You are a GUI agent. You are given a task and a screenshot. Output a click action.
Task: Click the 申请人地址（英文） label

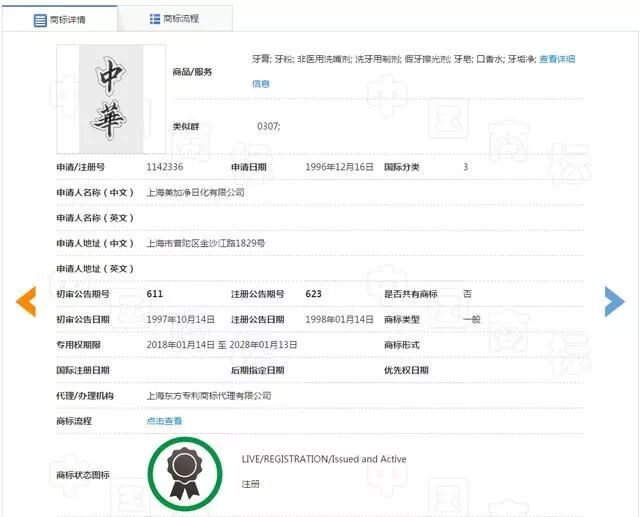coord(95,268)
